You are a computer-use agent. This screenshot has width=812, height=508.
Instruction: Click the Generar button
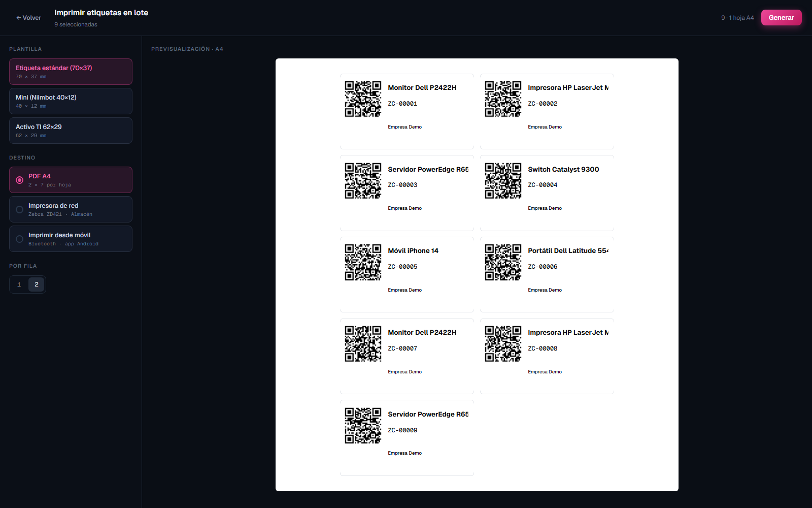(781, 18)
